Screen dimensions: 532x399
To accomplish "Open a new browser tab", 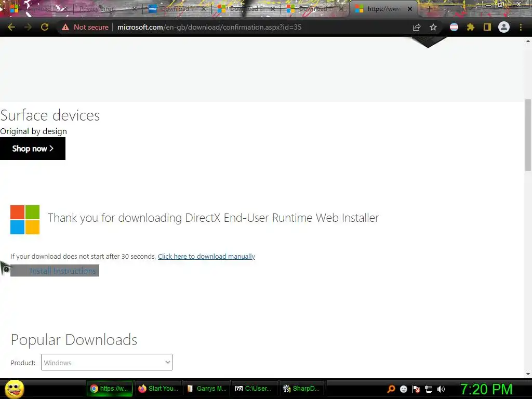I will tap(429, 9).
